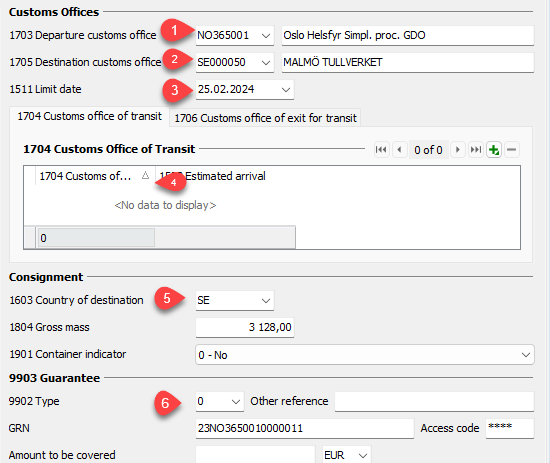This screenshot has width=550, height=463.
Task: Click the 1603 Country of destination label
Action: [x=76, y=300]
